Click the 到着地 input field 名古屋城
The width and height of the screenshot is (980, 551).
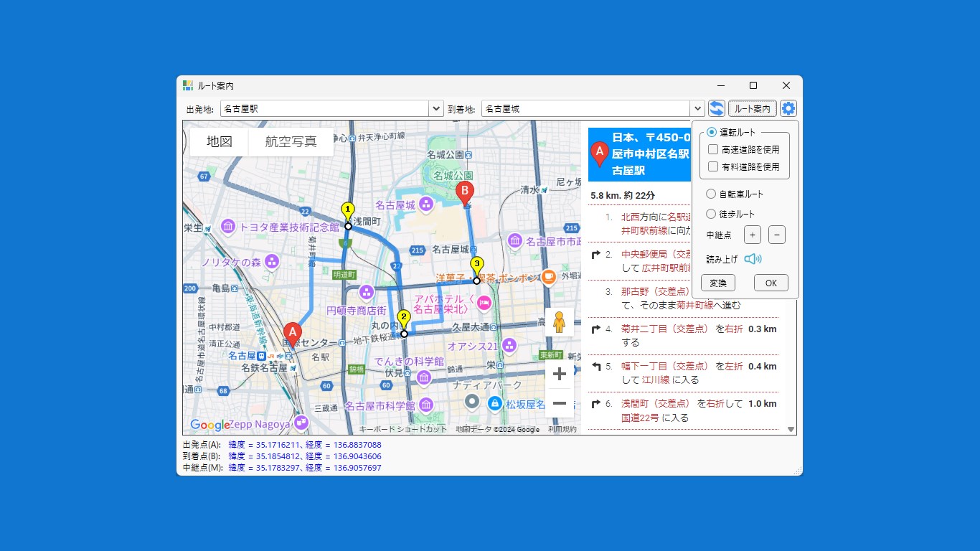point(585,108)
